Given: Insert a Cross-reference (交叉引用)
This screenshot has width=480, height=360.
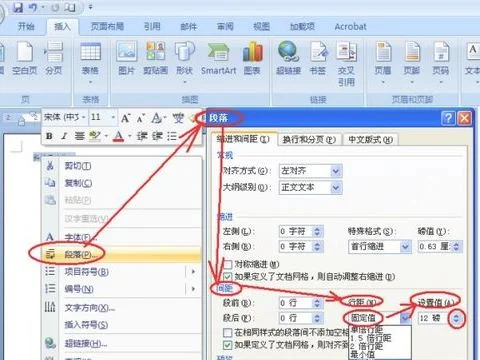Looking at the screenshot, I should (346, 63).
